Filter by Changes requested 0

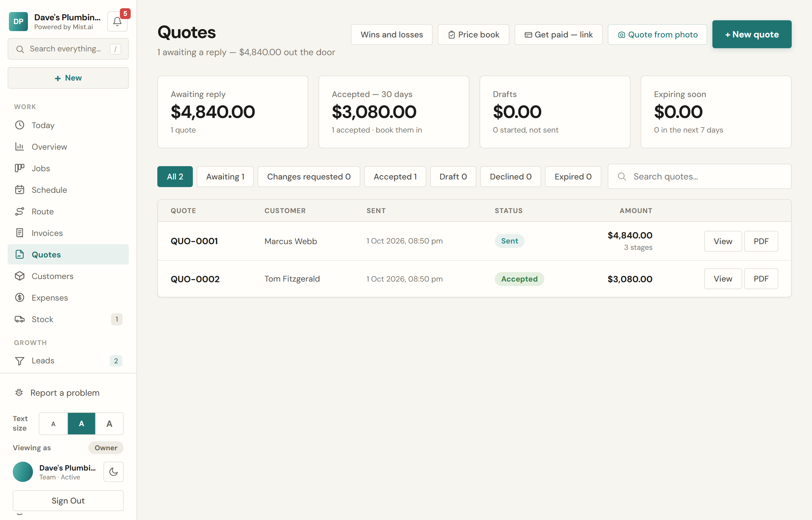(x=309, y=177)
